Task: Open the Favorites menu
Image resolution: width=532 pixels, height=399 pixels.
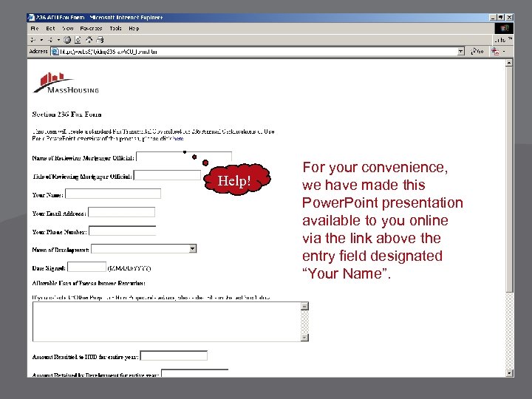Action: pos(92,29)
